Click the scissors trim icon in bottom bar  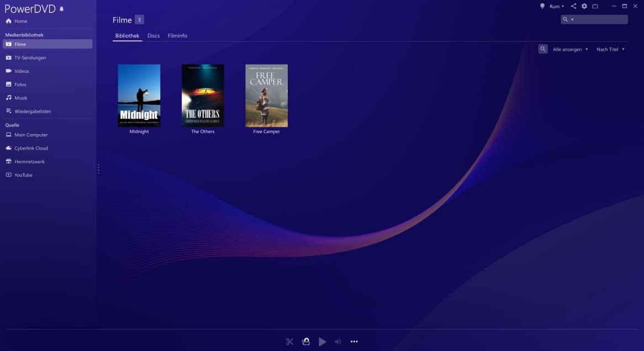point(289,342)
